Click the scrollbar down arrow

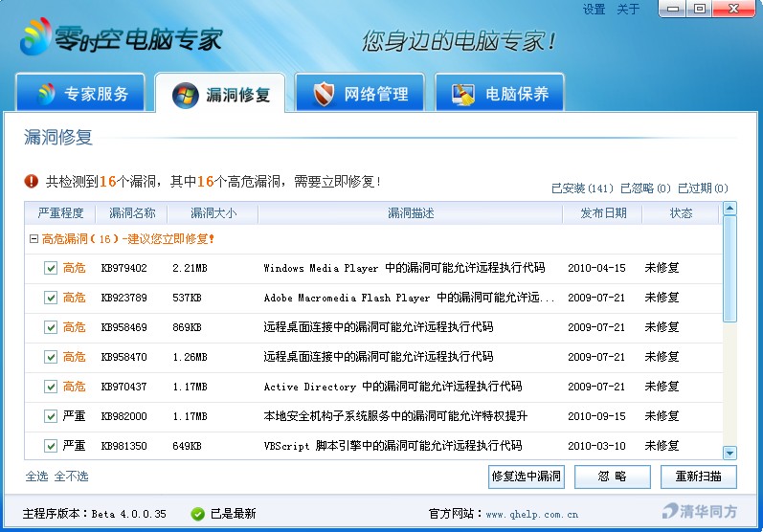tap(729, 453)
